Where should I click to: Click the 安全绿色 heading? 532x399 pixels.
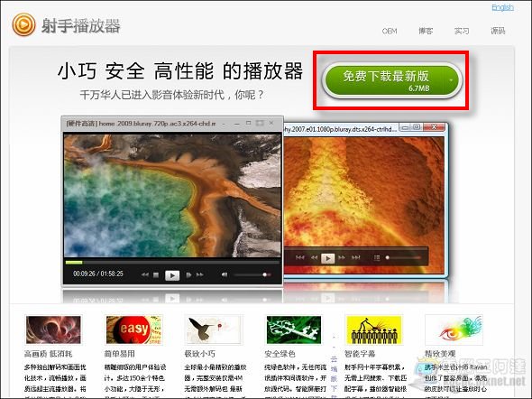coord(280,354)
